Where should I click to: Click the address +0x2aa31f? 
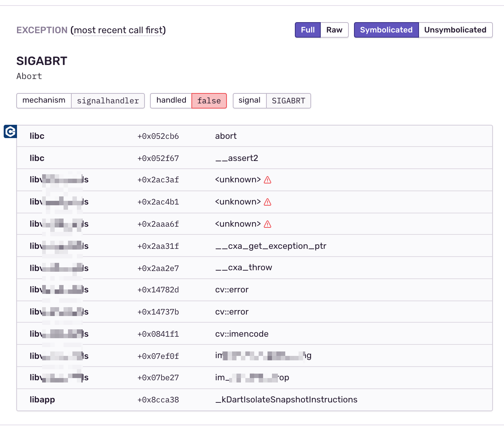coord(158,246)
